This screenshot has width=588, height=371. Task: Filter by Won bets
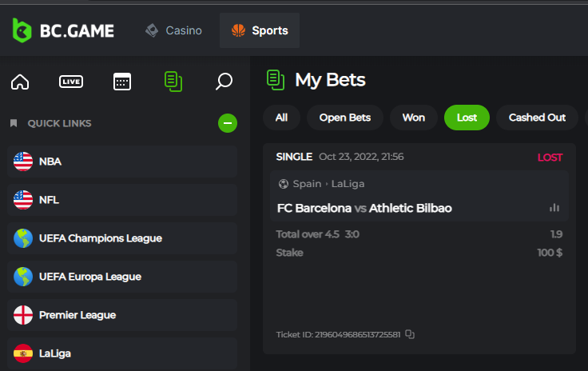pyautogui.click(x=413, y=118)
